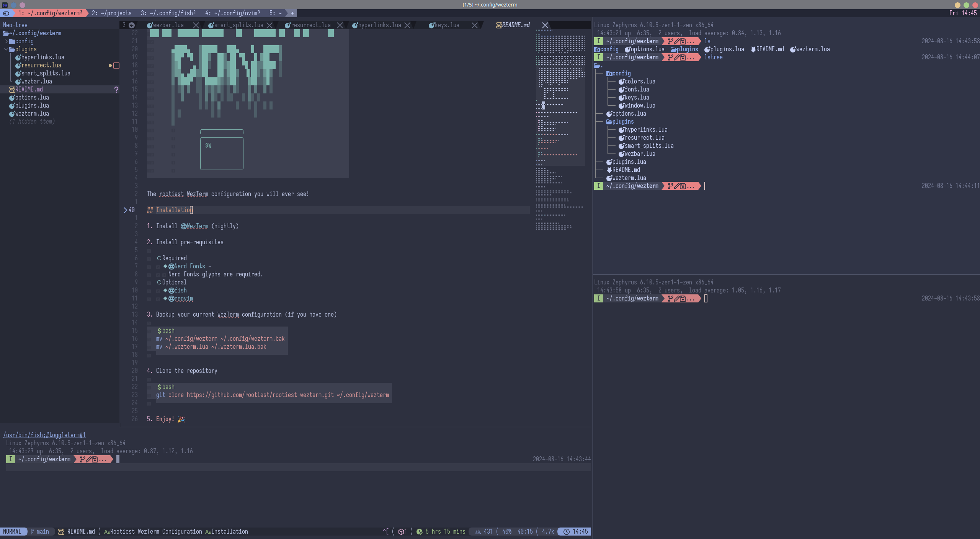Switch to WezTerm tab 5: ~
This screenshot has width=980, height=539.
pos(276,13)
